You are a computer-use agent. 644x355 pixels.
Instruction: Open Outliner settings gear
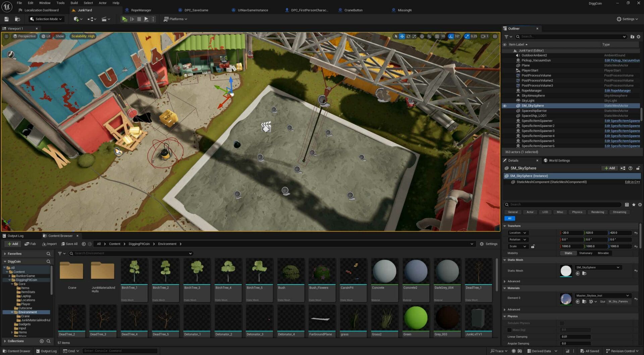point(638,37)
